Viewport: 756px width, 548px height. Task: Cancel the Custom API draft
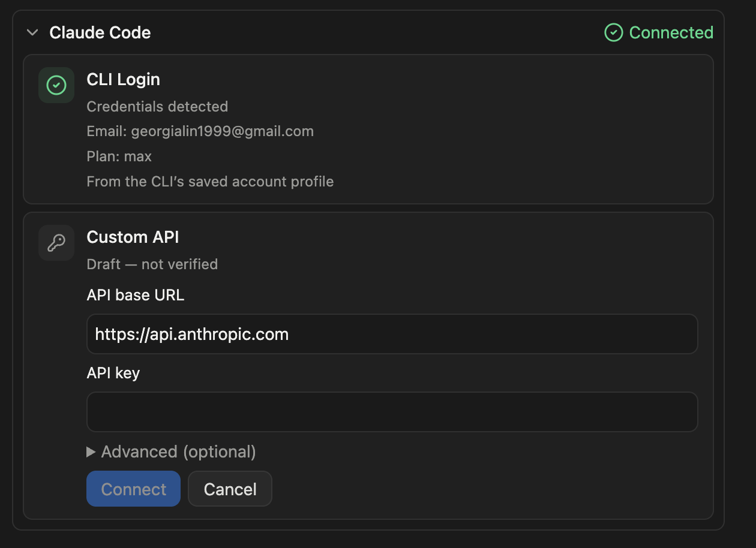click(x=230, y=489)
